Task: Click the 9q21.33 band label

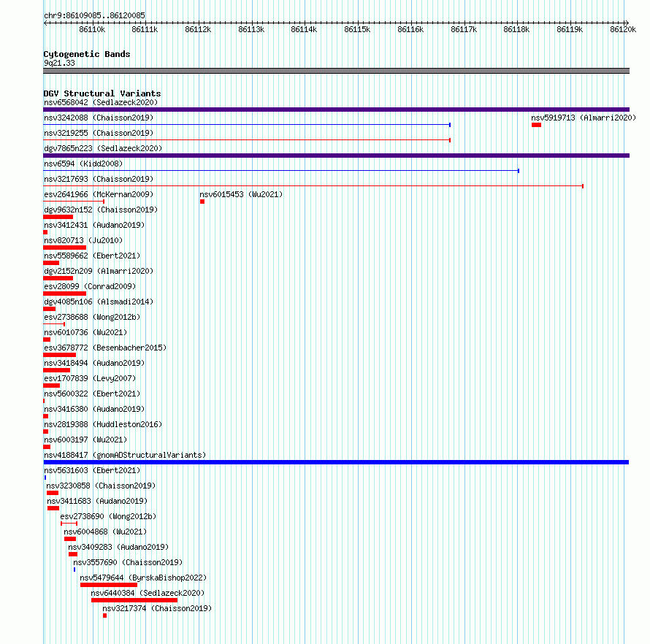Action: [59, 63]
